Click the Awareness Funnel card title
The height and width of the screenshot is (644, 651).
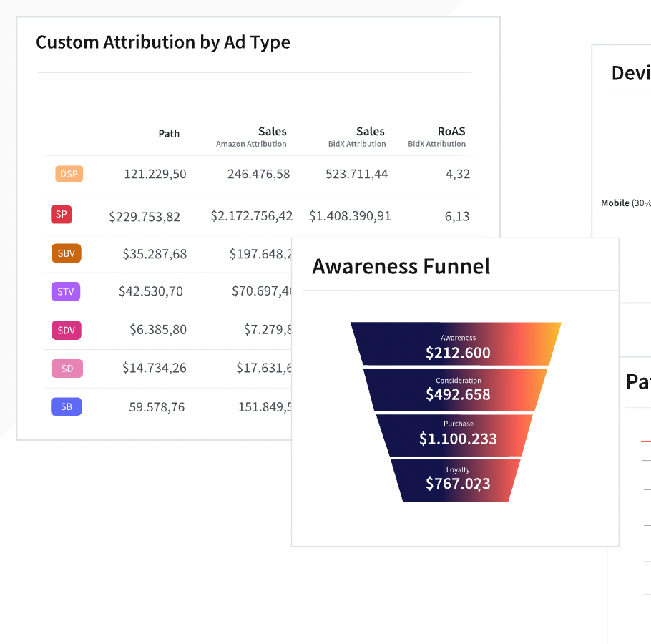(401, 267)
